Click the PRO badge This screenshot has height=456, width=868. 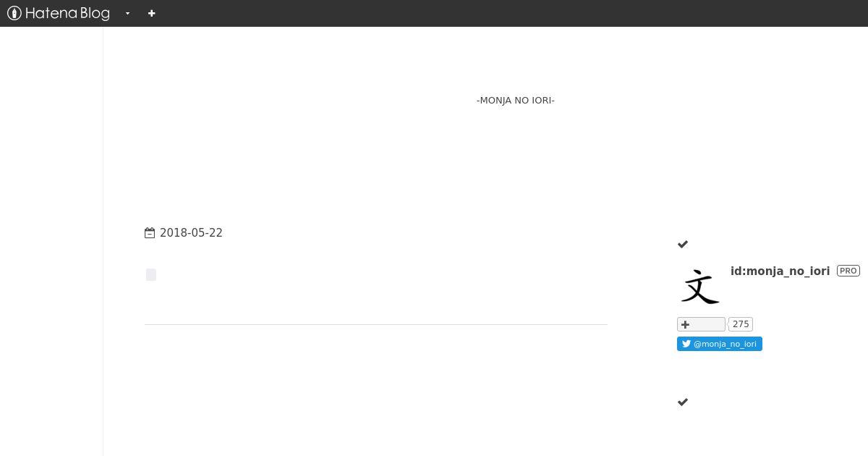[x=848, y=271]
